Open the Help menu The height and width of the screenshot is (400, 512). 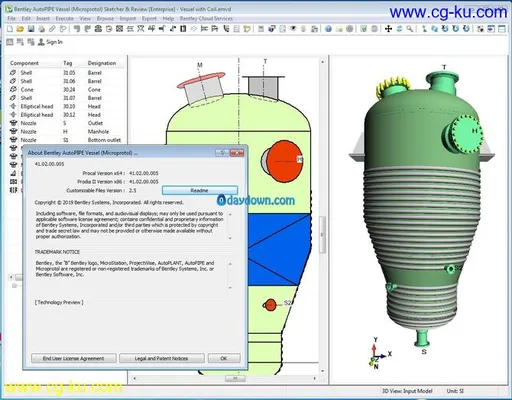(168, 18)
